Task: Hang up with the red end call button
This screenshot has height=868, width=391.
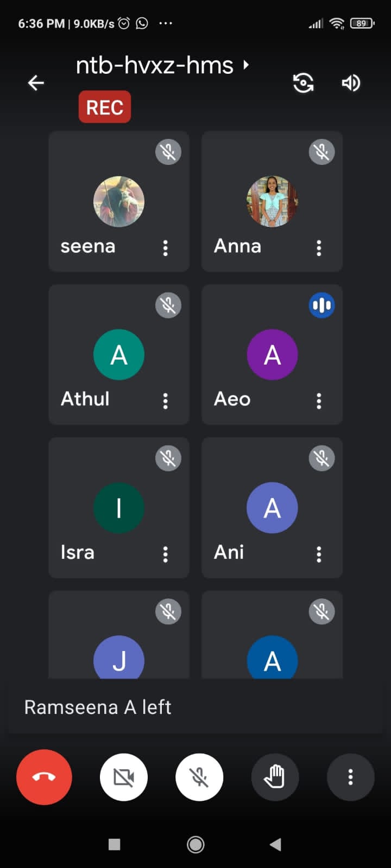Action: 44,777
